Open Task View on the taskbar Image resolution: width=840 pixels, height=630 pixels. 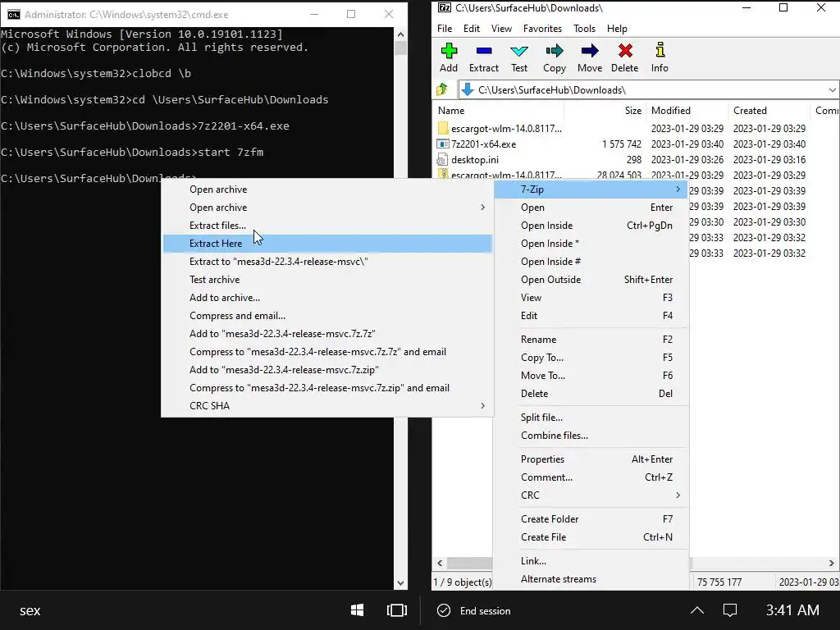[x=396, y=610]
